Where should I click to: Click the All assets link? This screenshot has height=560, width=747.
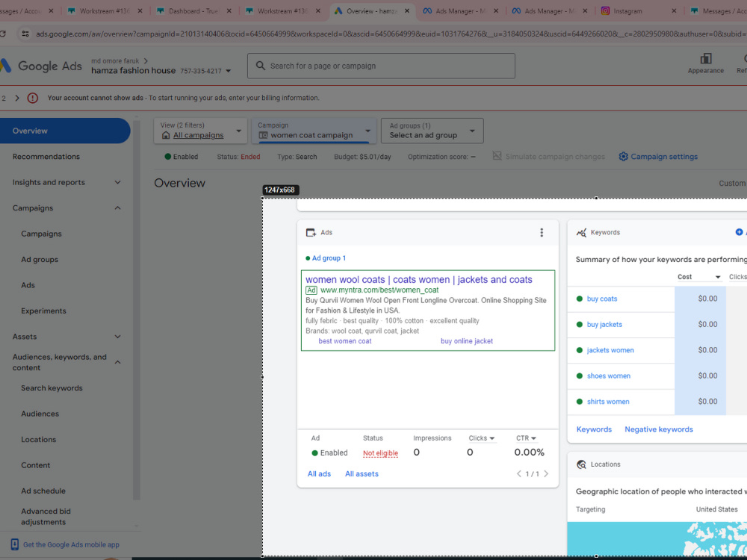point(362,474)
